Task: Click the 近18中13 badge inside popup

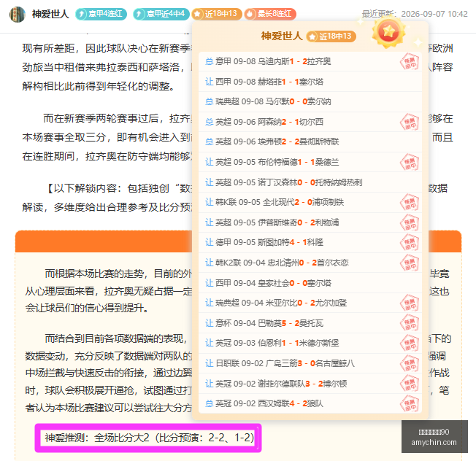Action: pos(331,36)
